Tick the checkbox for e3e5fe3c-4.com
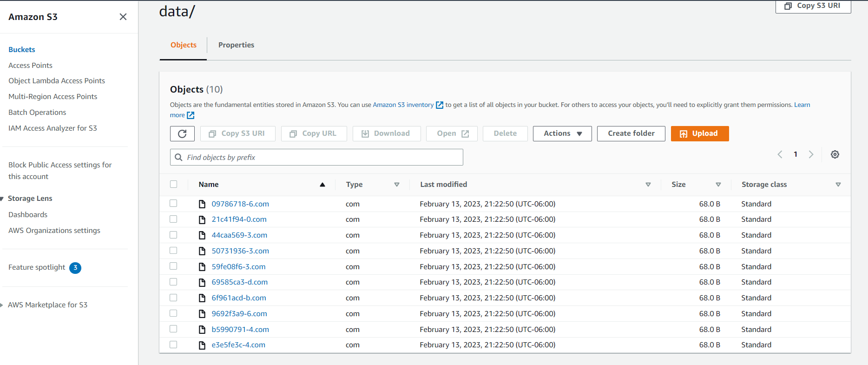This screenshot has height=365, width=868. 174,345
